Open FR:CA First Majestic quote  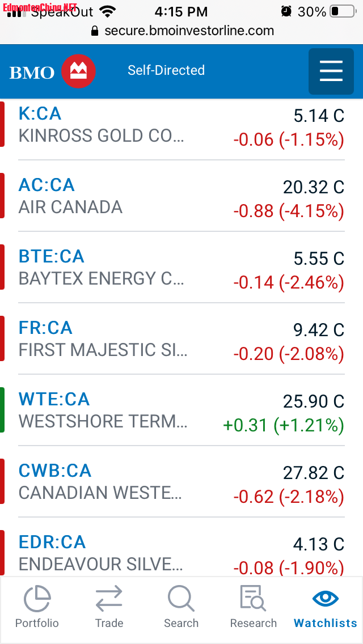tap(45, 328)
